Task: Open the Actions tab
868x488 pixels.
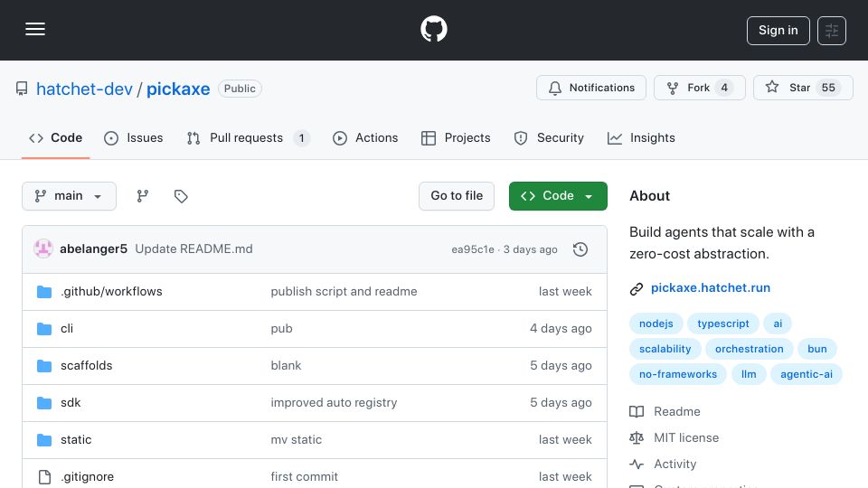Action: (x=364, y=137)
